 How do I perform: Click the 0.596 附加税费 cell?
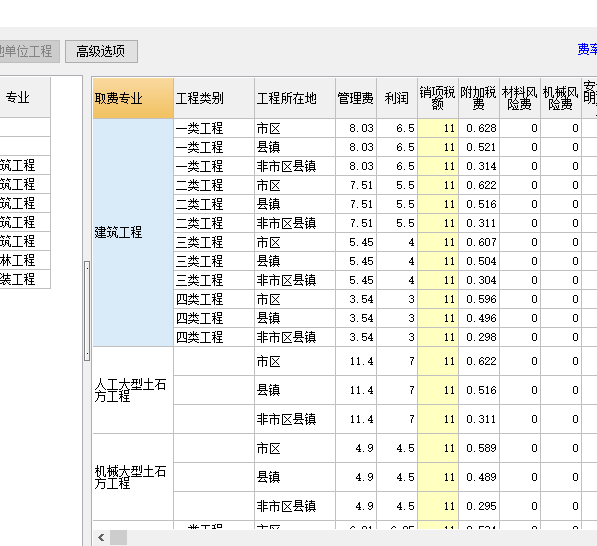point(479,299)
